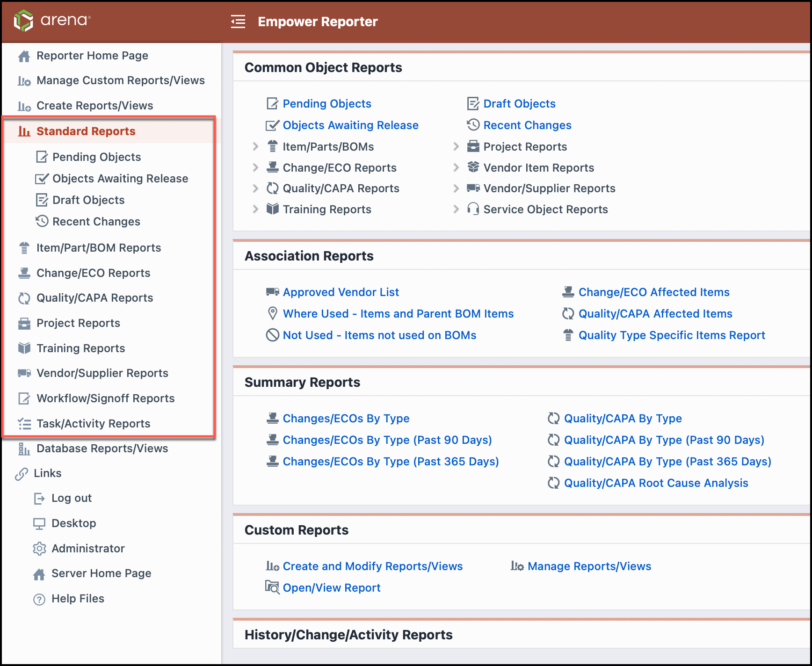Click the Where Used location pin icon
Viewport: 812px width, 666px height.
pyautogui.click(x=272, y=314)
